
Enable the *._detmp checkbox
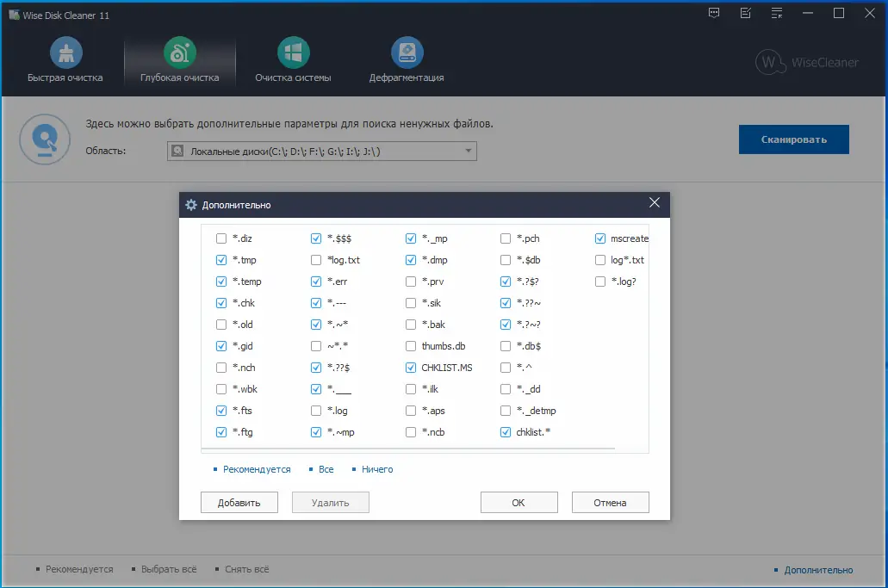506,411
